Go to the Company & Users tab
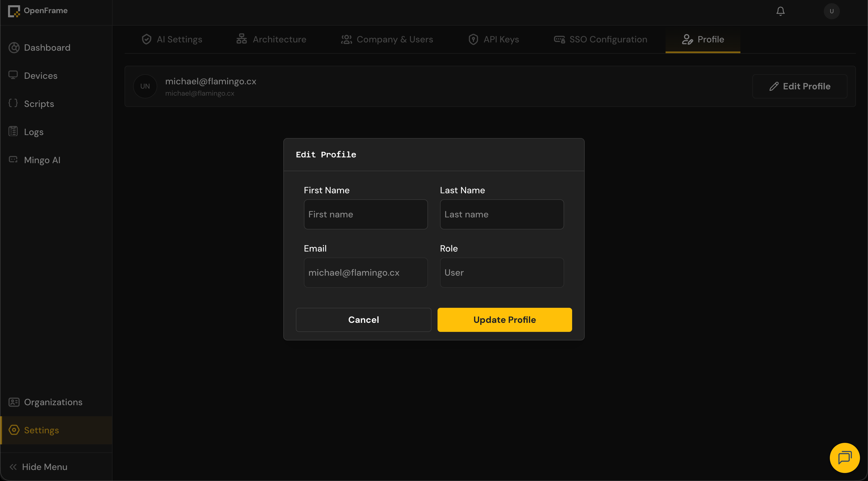Viewport: 868px width, 481px height. coord(387,39)
